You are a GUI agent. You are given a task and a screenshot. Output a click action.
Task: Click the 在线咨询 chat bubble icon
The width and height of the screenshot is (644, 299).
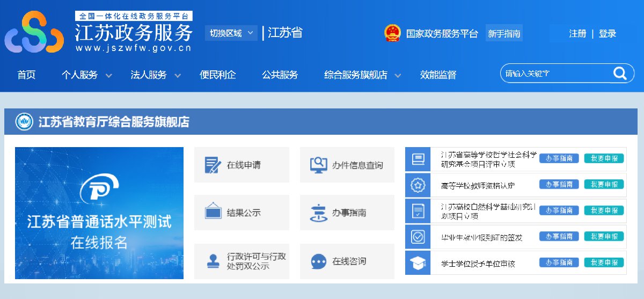click(x=318, y=261)
